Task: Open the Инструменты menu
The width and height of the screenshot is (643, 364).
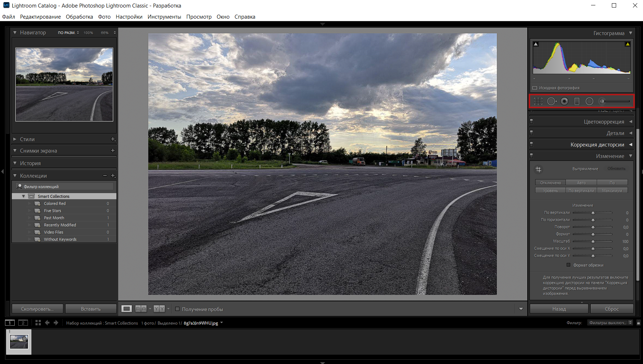Action: (164, 17)
